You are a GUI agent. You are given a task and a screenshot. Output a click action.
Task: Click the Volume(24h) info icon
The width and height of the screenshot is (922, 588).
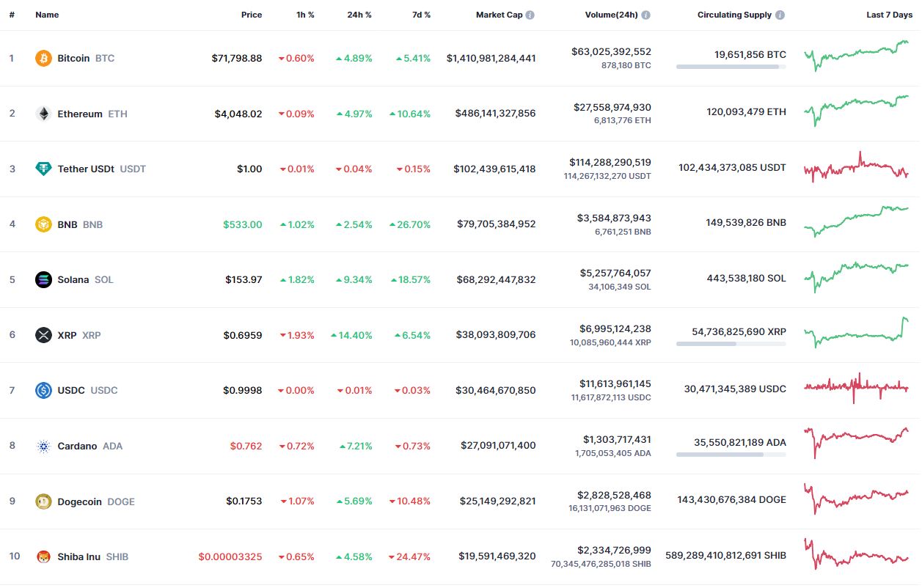(645, 15)
